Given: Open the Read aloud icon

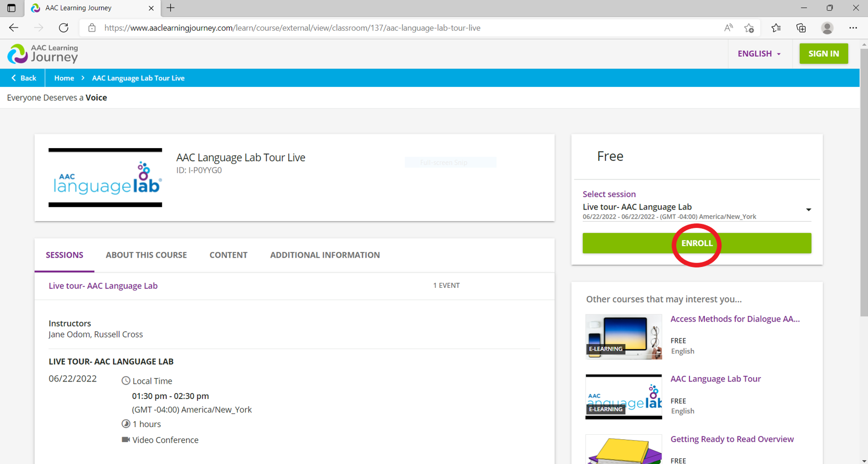Looking at the screenshot, I should pos(729,28).
